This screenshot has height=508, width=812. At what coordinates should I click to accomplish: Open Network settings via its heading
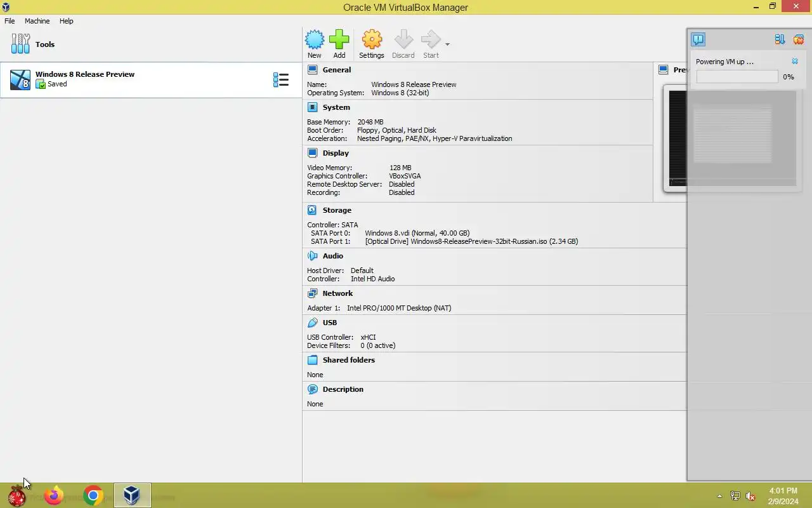point(337,293)
